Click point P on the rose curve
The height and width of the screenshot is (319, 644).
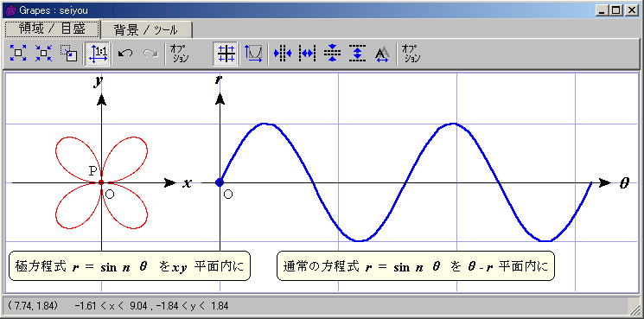(x=101, y=182)
